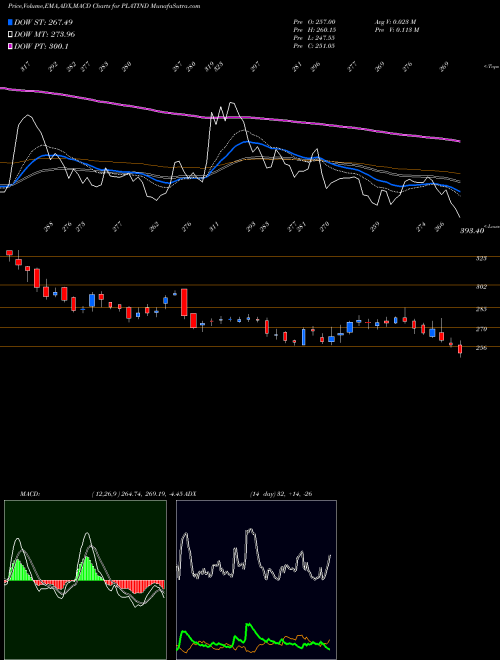Click the 283 price level label
This screenshot has height=660, width=500.
tap(481, 309)
